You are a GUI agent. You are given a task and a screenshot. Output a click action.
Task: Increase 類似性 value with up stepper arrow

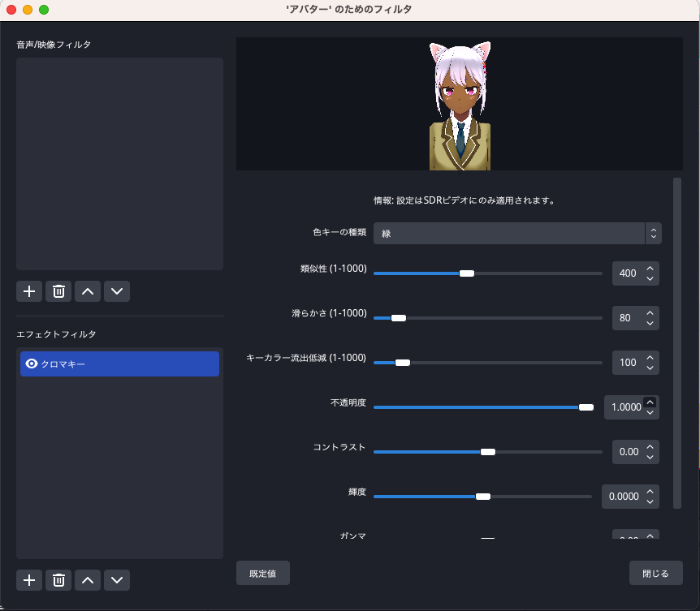pos(650,268)
